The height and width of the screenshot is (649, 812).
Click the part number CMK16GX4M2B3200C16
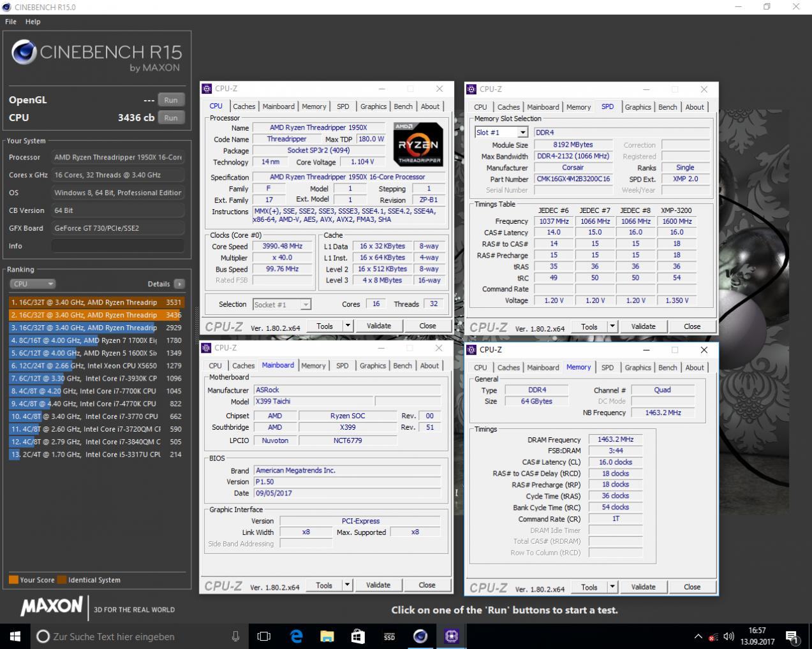[x=573, y=179]
